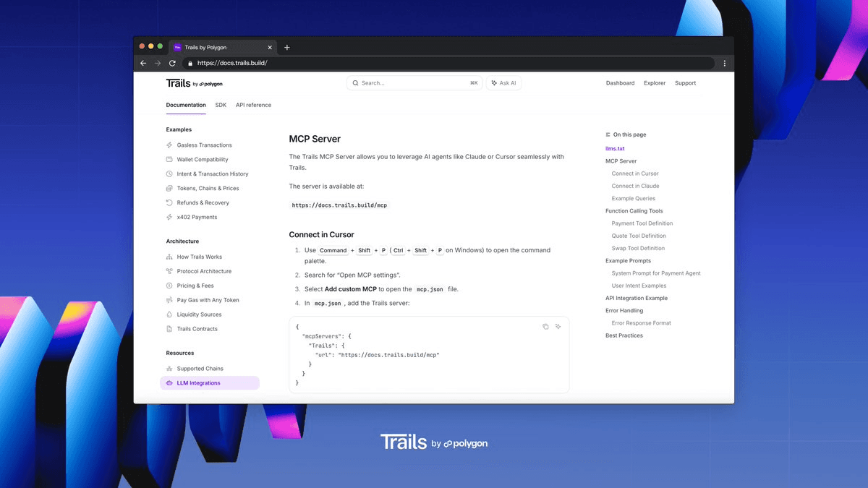Click the copy icon on the code block

click(x=545, y=327)
